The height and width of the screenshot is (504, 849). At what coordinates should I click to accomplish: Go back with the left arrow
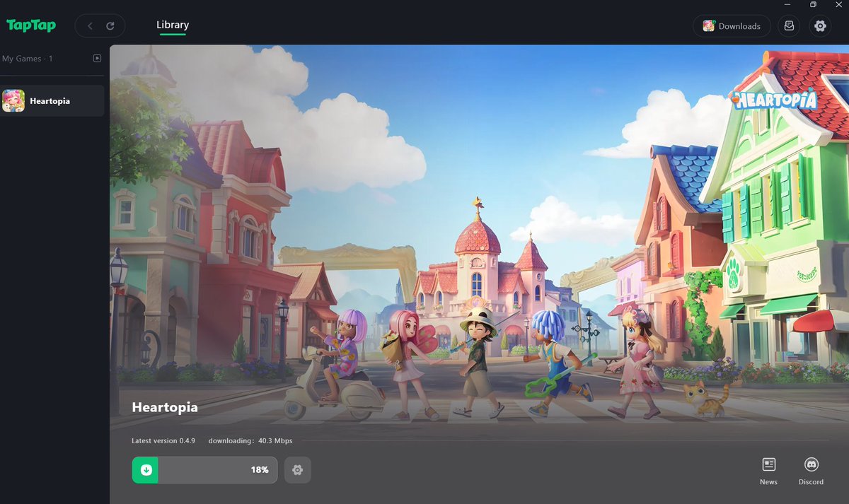(x=90, y=26)
